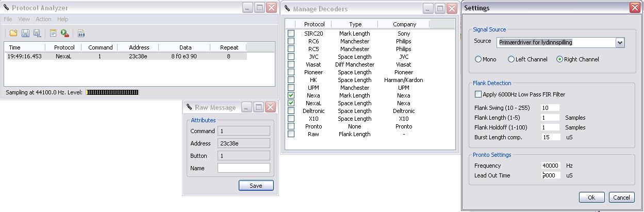This screenshot has height=212, width=644.
Task: Open the View menu
Action: (24, 19)
